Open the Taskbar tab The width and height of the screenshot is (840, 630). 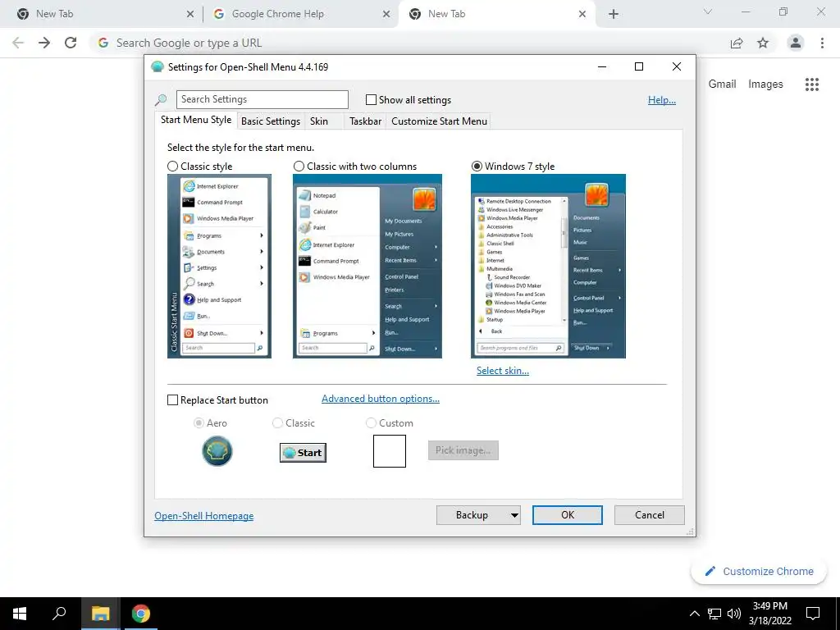[x=365, y=121]
